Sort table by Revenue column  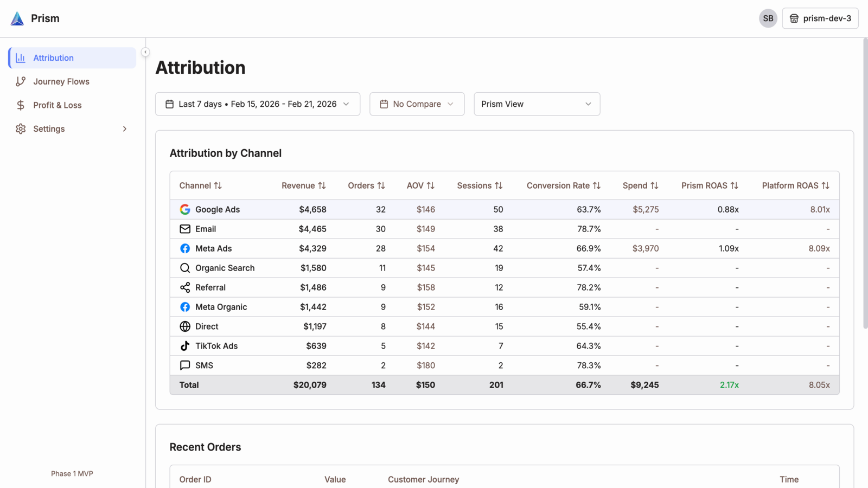(x=304, y=185)
